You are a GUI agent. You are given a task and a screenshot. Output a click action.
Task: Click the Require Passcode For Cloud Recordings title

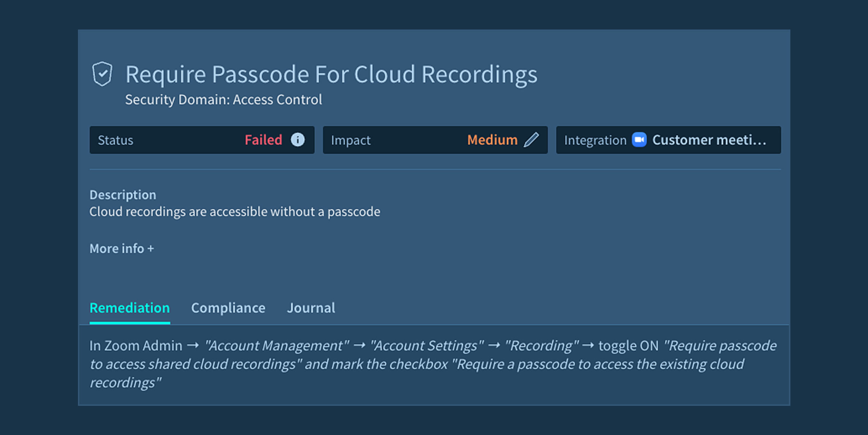pos(331,74)
